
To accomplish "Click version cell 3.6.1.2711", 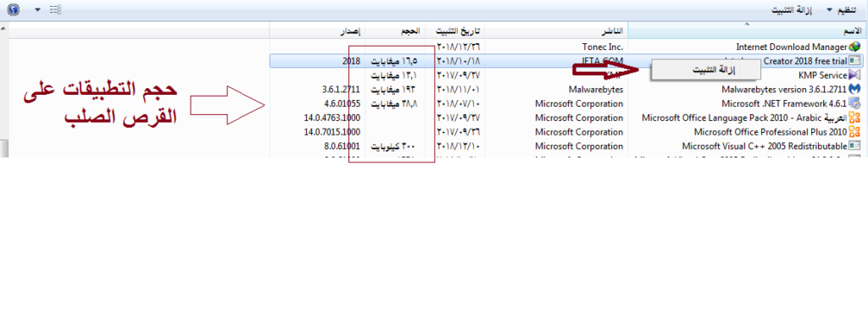I will (341, 89).
